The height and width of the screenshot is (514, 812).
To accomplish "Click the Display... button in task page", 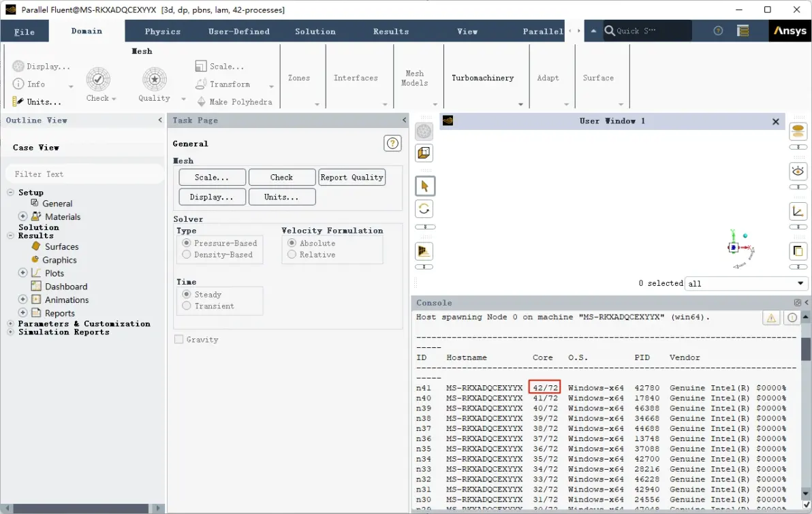I will click(212, 197).
